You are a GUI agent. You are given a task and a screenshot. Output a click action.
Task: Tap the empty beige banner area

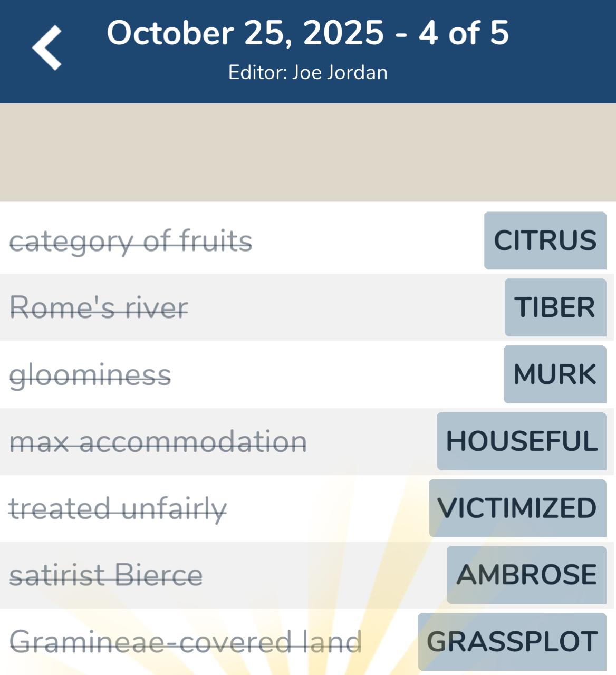coord(307,152)
